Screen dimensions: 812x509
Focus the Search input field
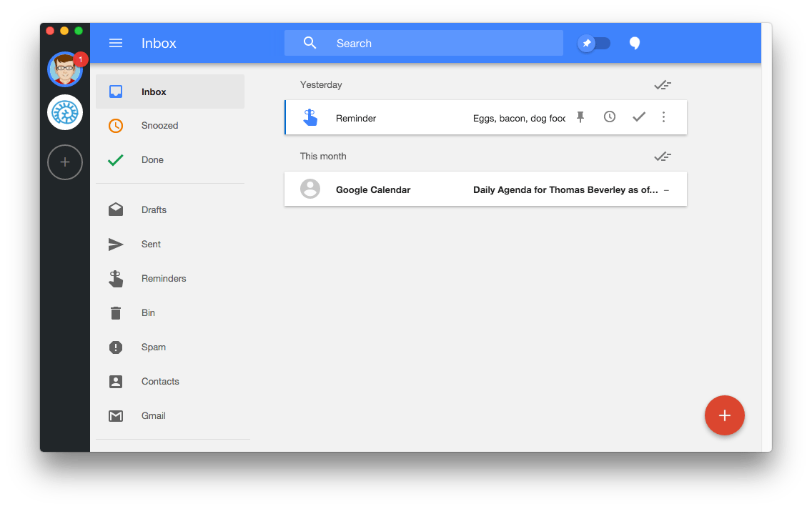[x=424, y=43]
